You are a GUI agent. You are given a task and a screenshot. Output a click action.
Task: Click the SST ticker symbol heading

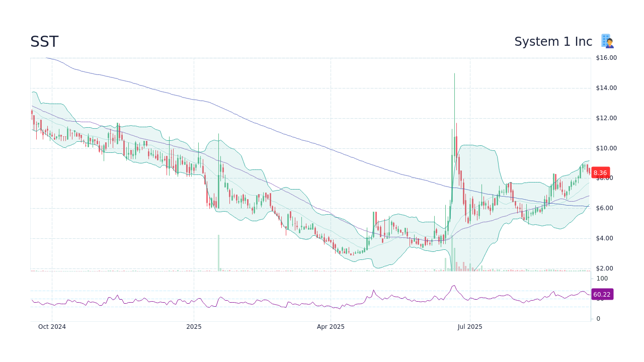click(x=44, y=42)
